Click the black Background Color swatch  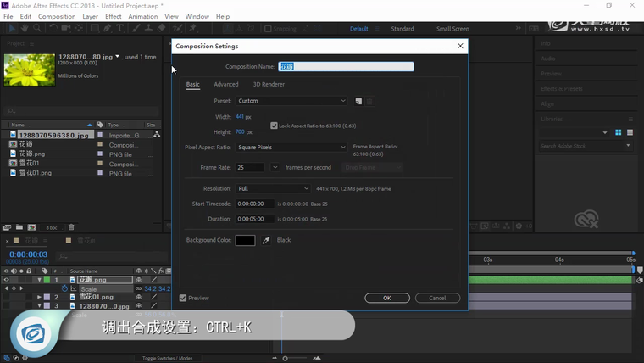(x=245, y=241)
